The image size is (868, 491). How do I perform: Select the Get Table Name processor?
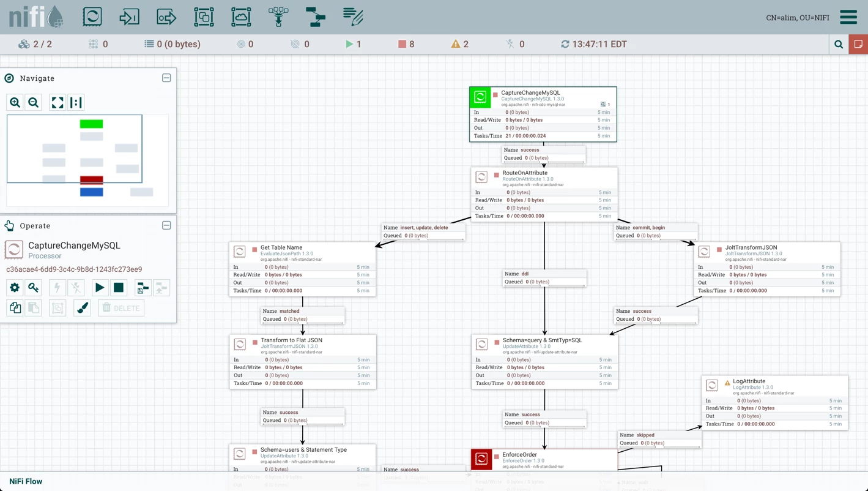303,269
